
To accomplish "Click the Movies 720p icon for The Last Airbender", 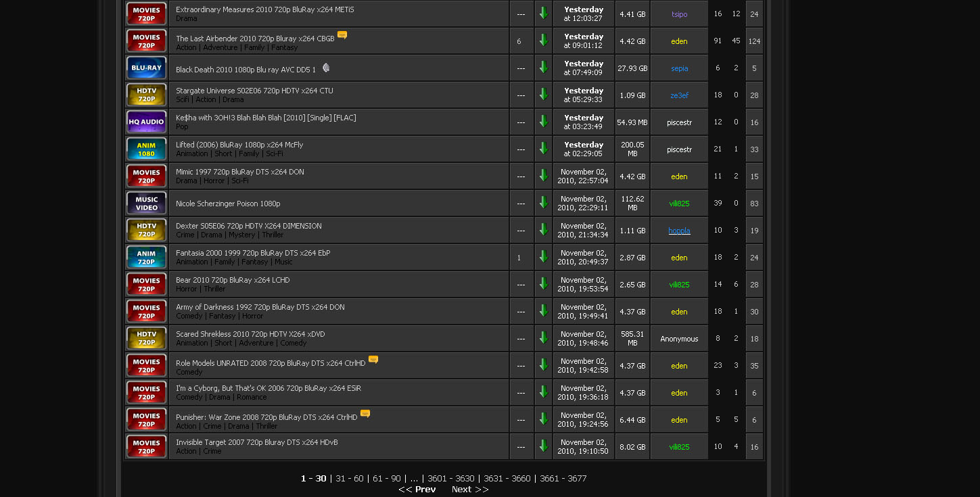I will [146, 41].
